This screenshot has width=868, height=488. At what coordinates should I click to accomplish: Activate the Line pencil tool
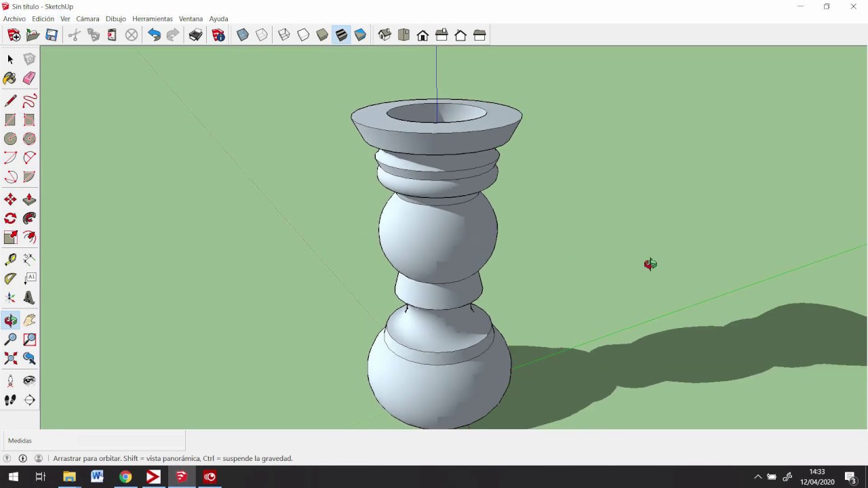[x=10, y=101]
